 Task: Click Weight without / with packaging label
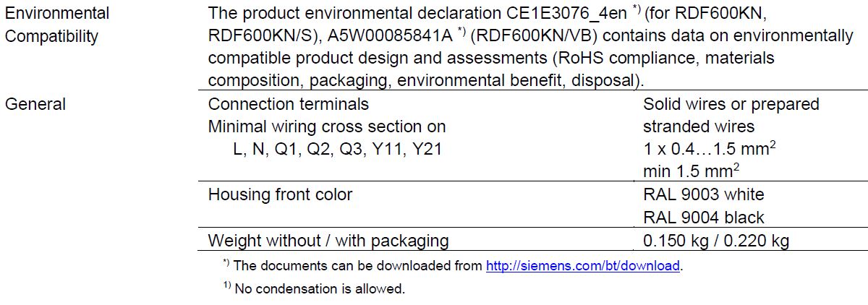328,241
